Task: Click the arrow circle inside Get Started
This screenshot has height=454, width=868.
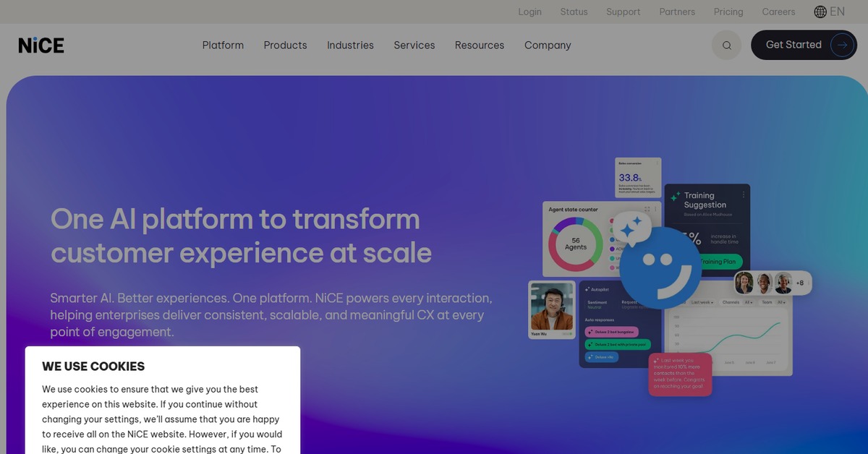Action: pos(841,45)
